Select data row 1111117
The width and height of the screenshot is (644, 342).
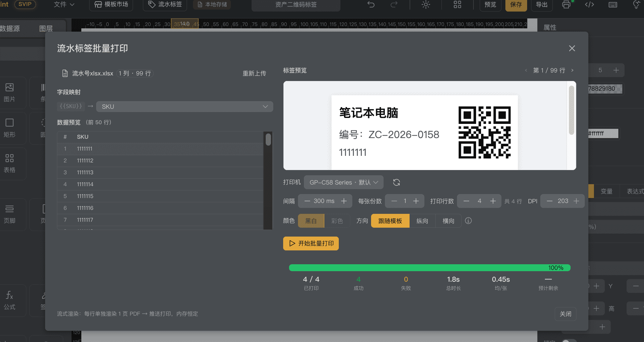pyautogui.click(x=160, y=220)
